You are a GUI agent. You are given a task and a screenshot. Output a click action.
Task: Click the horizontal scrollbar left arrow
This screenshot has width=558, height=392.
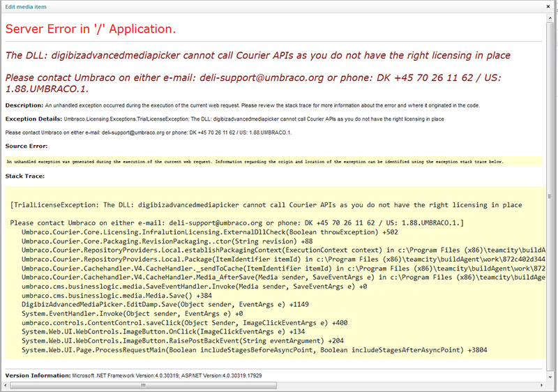tap(5, 385)
